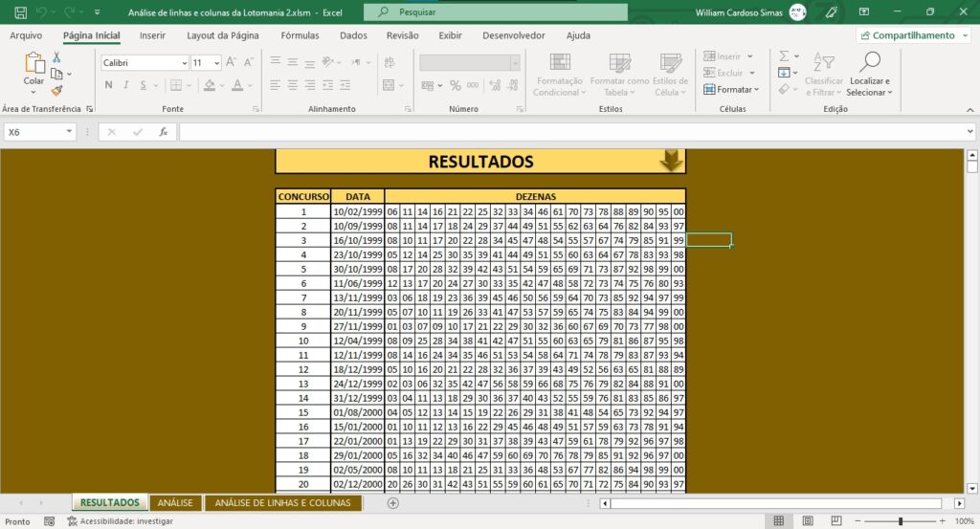Toggle middle vertical alignment
980x529 pixels.
293,62
